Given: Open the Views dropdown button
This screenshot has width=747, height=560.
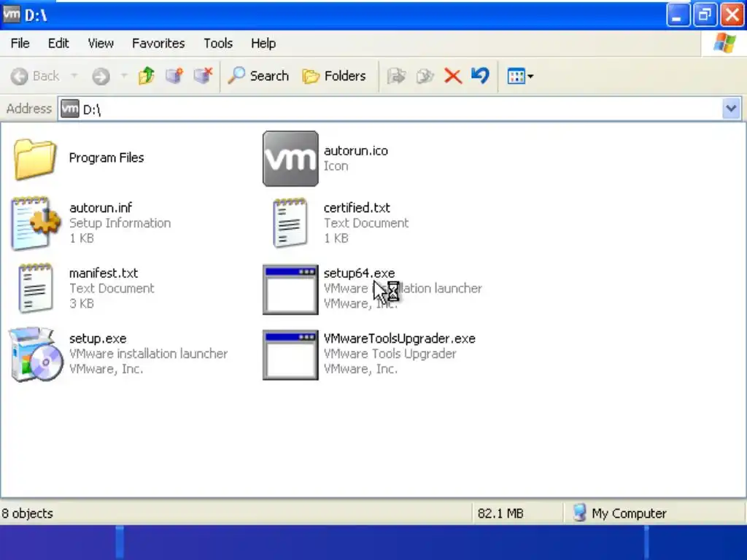Looking at the screenshot, I should pos(520,76).
